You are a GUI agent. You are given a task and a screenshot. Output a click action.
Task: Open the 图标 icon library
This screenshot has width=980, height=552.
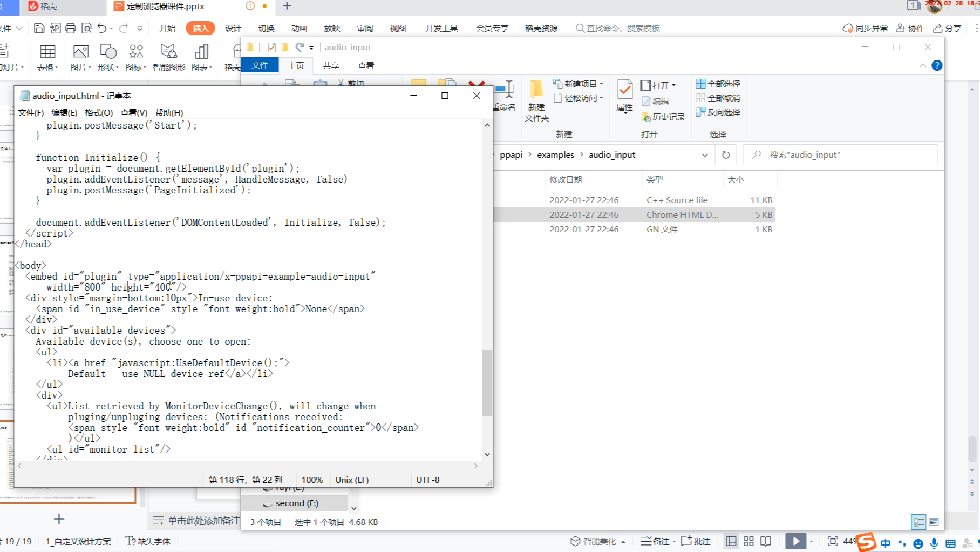pos(136,57)
